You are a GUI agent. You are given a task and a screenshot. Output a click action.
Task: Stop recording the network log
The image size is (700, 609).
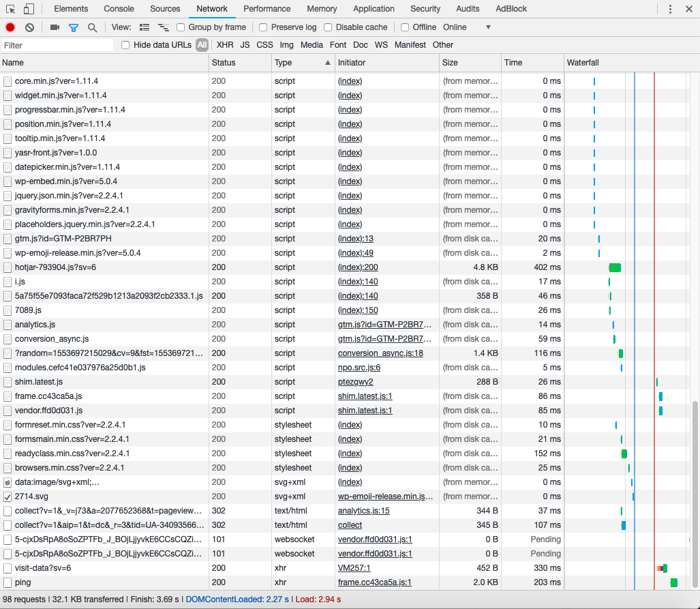pos(10,27)
